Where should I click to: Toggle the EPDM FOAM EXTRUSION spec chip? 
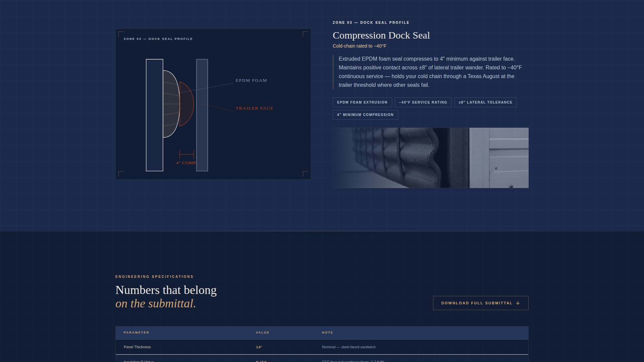point(362,103)
